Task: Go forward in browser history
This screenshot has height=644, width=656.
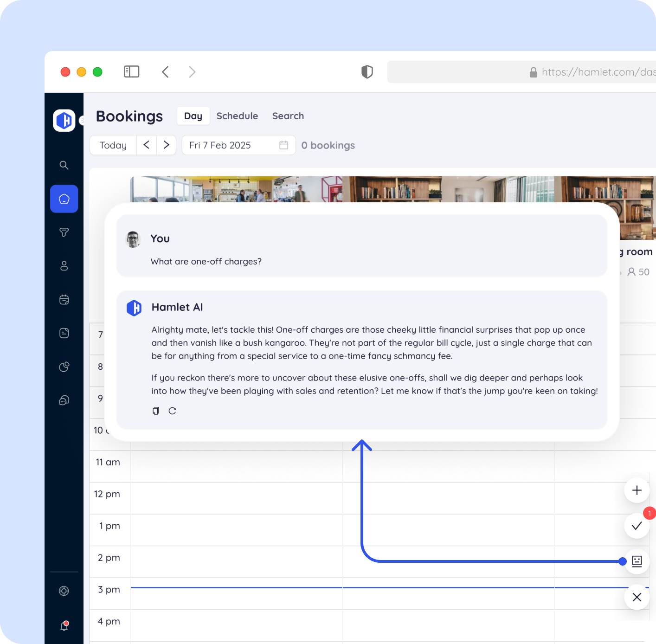Action: tap(192, 72)
